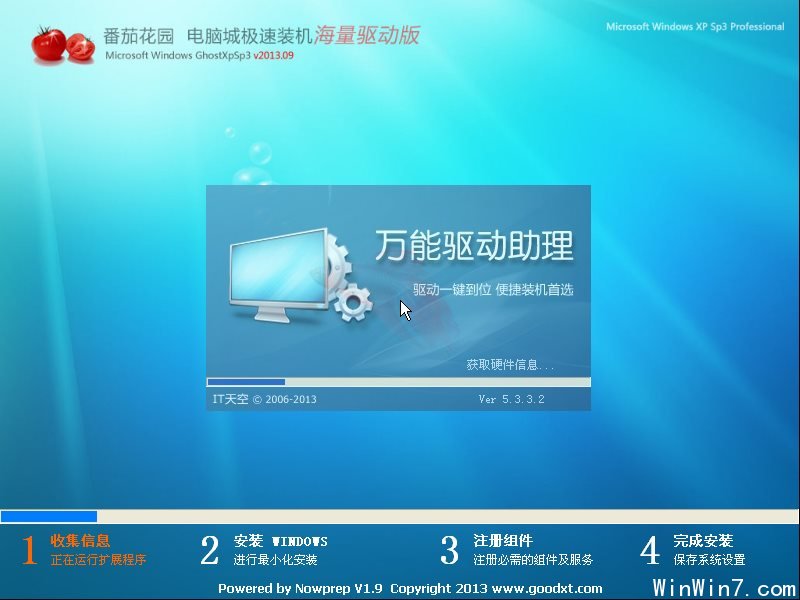Click the Microsoft Windows XP Sp3 Professional label
800x600 pixels.
click(x=696, y=25)
